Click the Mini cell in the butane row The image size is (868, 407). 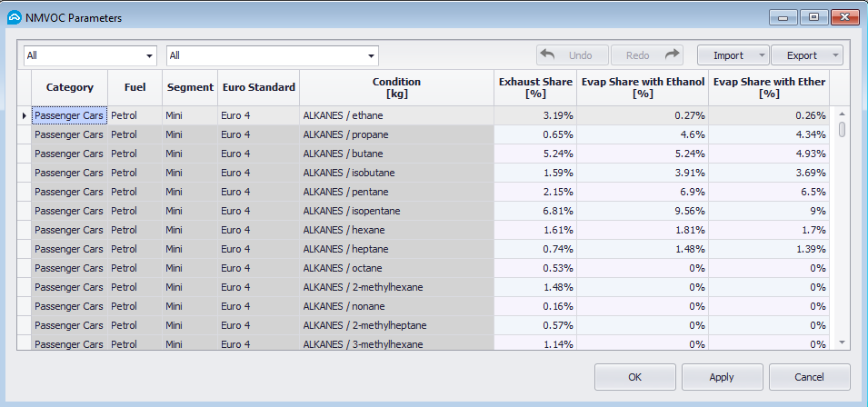[190, 154]
